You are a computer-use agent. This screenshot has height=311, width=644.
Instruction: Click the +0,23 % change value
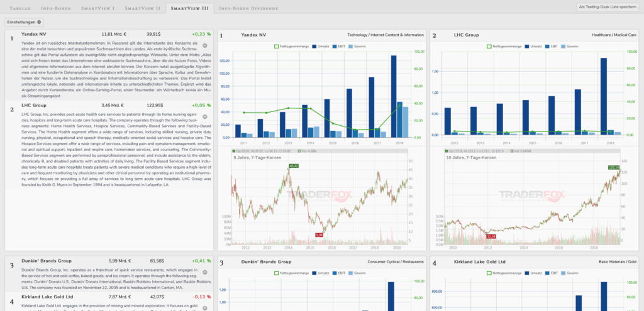click(x=201, y=34)
